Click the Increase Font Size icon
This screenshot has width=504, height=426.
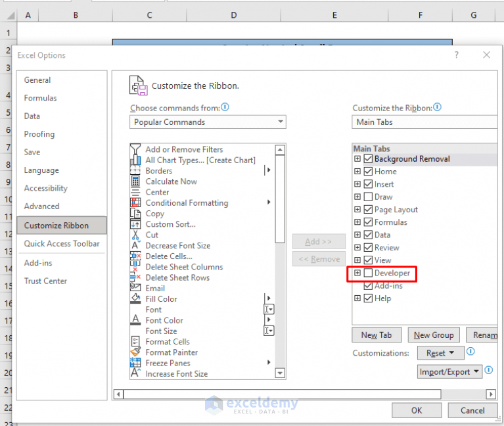coord(135,373)
